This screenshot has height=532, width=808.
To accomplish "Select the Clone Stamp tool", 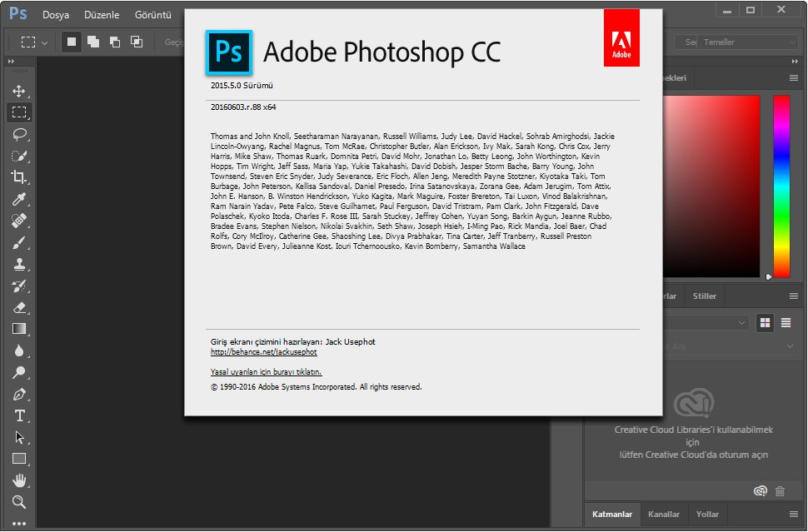I will (19, 264).
